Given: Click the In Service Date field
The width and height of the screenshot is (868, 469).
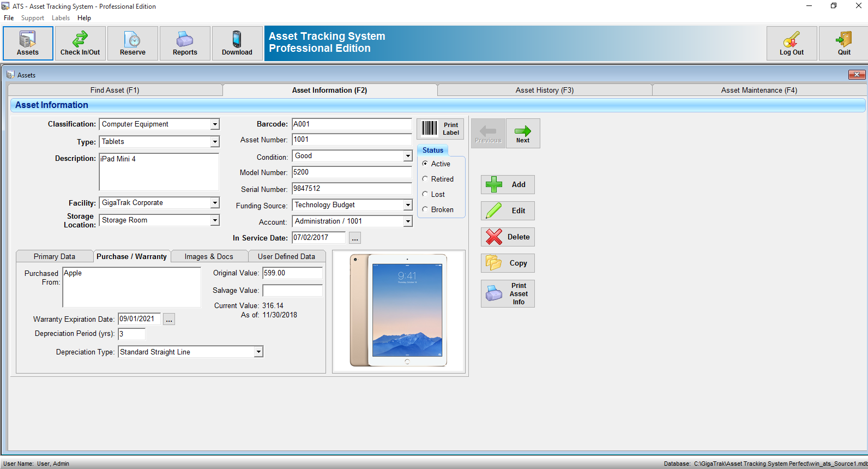Looking at the screenshot, I should [318, 238].
